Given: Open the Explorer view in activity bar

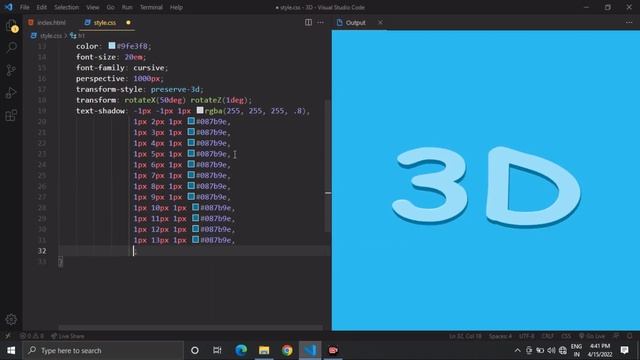Looking at the screenshot, I should click(x=11, y=27).
